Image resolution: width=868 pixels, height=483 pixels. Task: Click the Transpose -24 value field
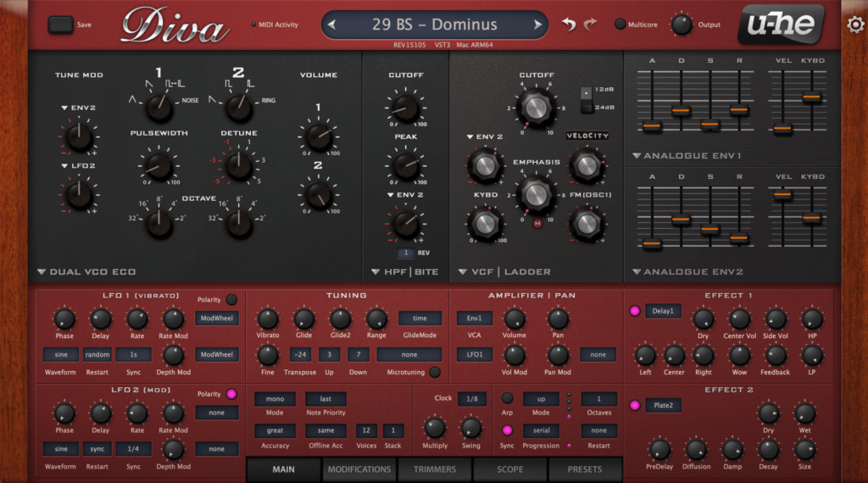301,355
